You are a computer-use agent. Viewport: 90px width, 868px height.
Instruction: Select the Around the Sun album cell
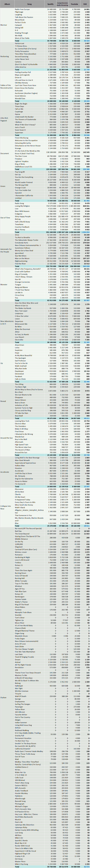[x=7, y=438]
